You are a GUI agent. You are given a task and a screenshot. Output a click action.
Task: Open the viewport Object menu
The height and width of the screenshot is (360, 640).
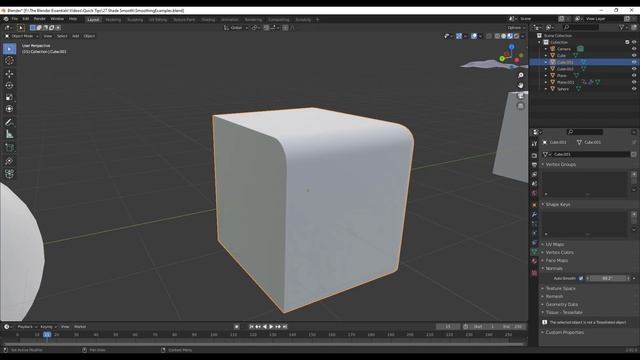click(x=89, y=36)
